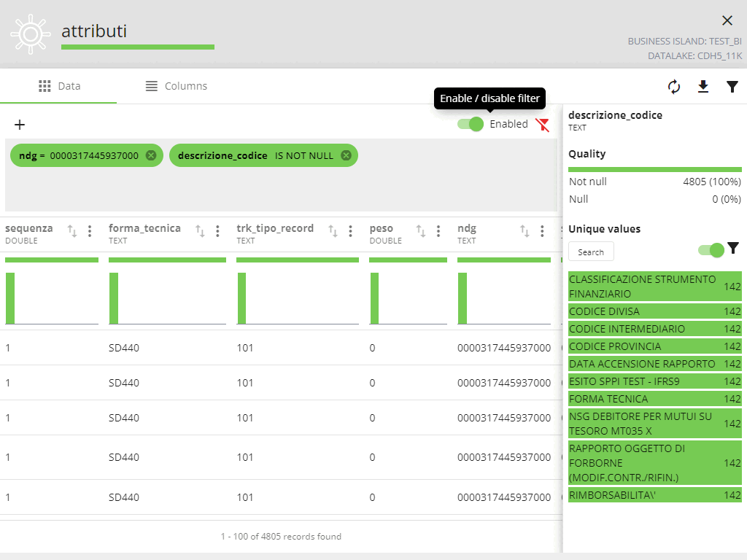This screenshot has width=747, height=560.
Task: Toggle the unique values switch
Action: [711, 250]
